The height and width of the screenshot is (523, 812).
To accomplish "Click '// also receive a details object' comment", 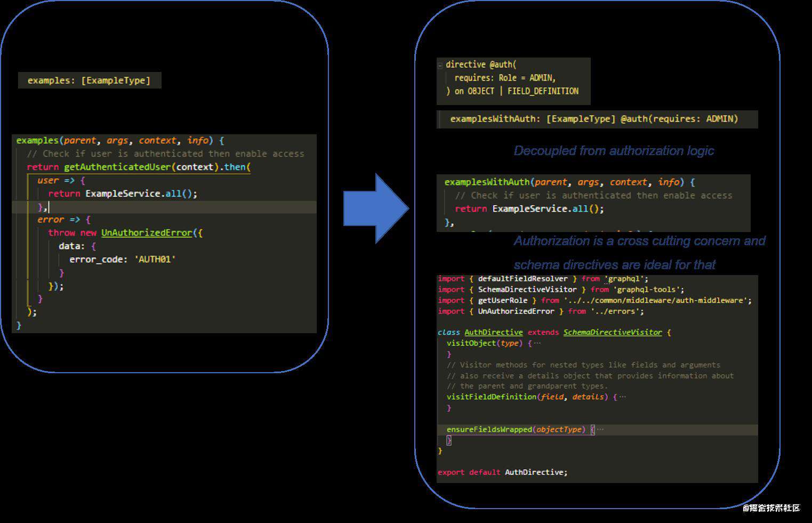I will 590,376.
